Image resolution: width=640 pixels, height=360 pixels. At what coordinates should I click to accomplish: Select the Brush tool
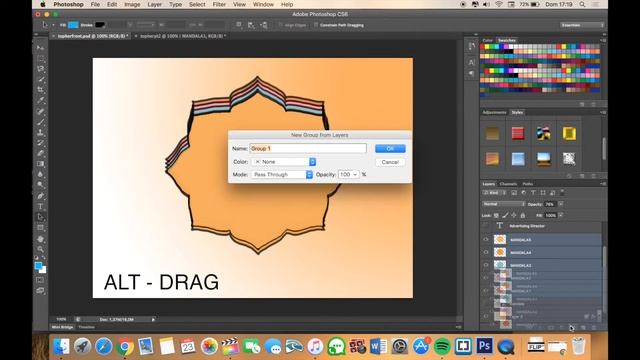tap(40, 122)
